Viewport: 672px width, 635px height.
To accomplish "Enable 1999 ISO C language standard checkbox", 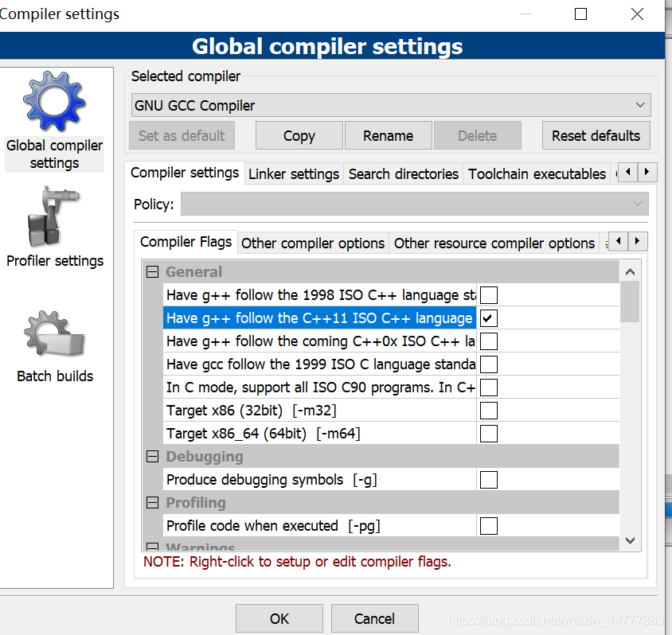I will [x=489, y=364].
